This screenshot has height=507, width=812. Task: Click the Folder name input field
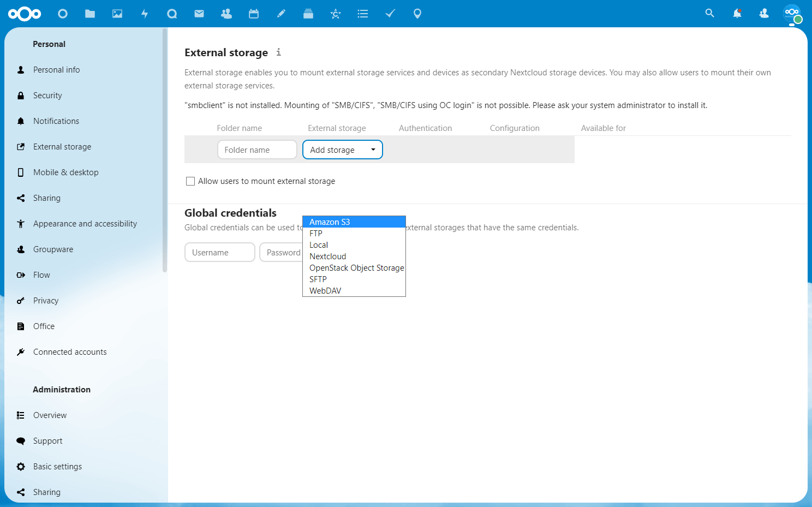[x=257, y=150]
